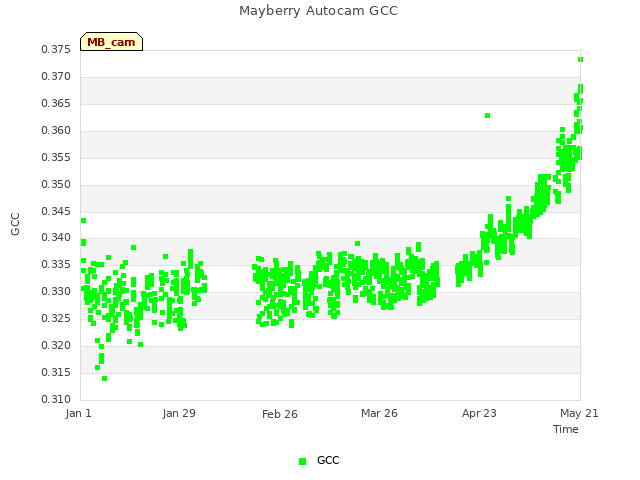Click the 0.350 y-axis value

pos(56,184)
